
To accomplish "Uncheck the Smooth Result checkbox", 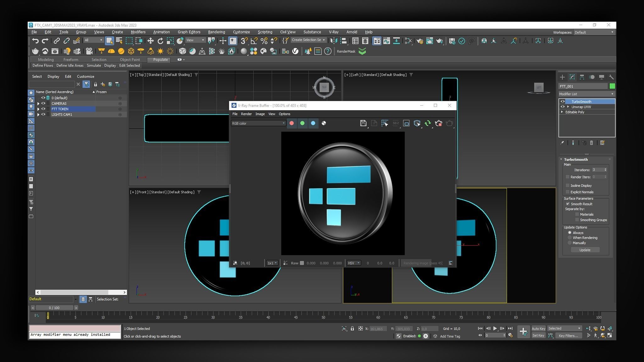I will click(x=568, y=204).
